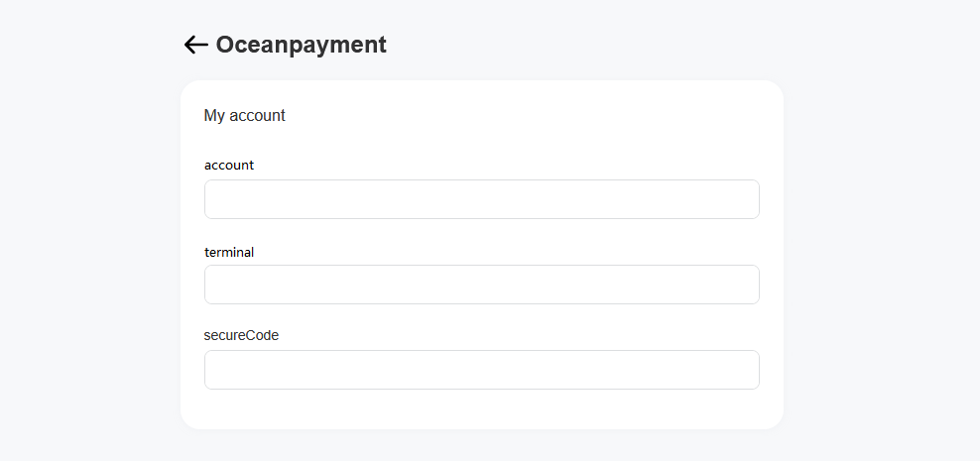Click empty card area below secureCode field
The width and height of the screenshot is (980, 461).
click(481, 410)
